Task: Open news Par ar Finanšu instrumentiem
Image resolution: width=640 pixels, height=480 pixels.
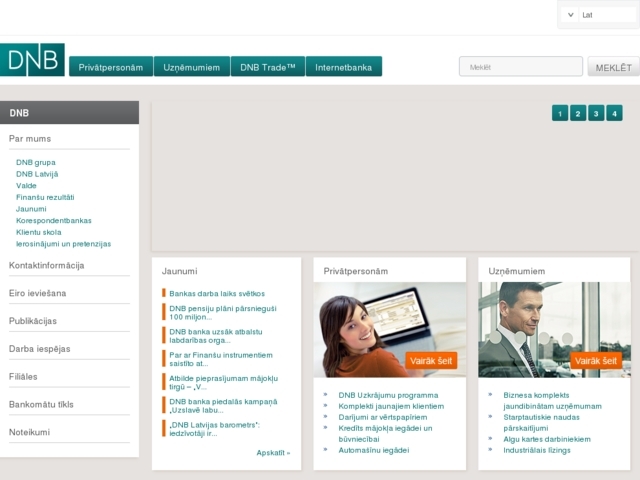Action: click(221, 359)
